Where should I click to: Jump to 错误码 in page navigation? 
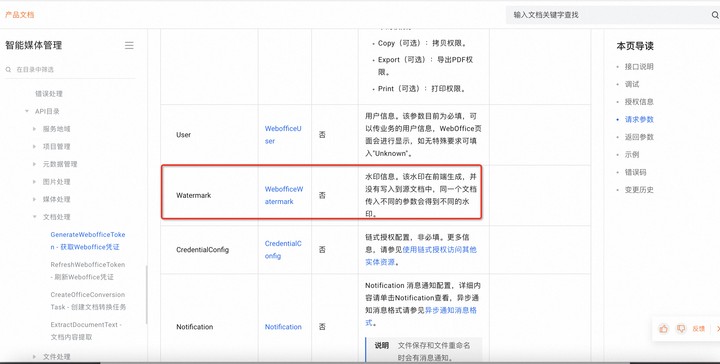[x=635, y=172]
